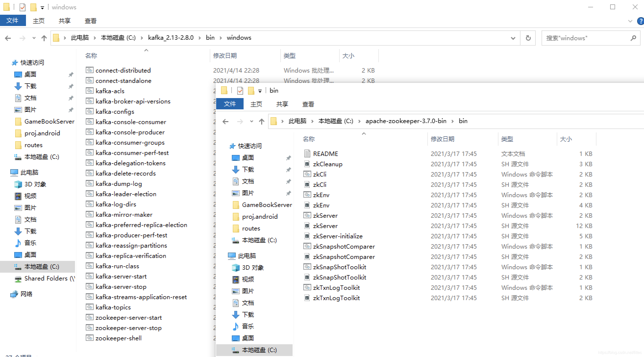Select kafka-server-start batch file icon

coord(89,276)
